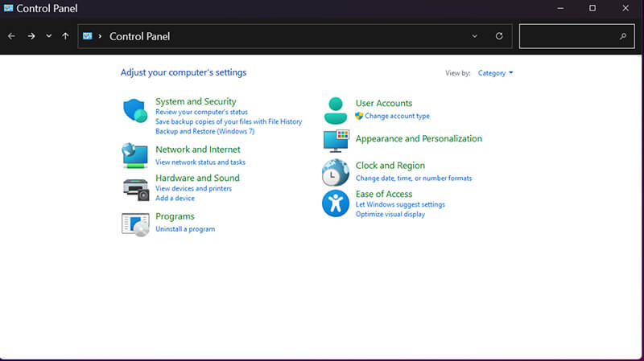Click the search magnifier icon

[x=623, y=36]
